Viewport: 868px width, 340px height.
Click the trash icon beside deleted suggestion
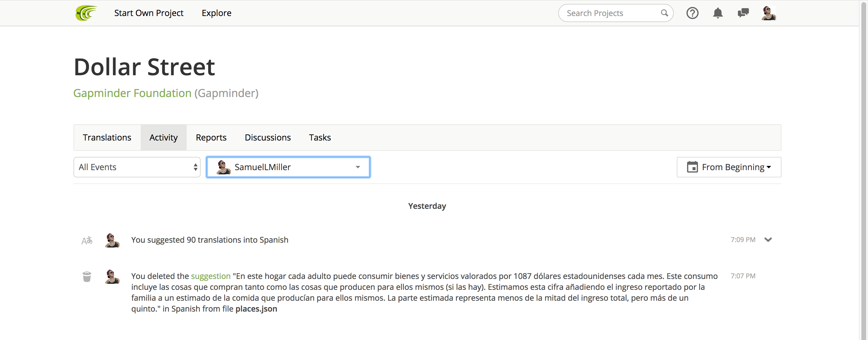pos(87,276)
